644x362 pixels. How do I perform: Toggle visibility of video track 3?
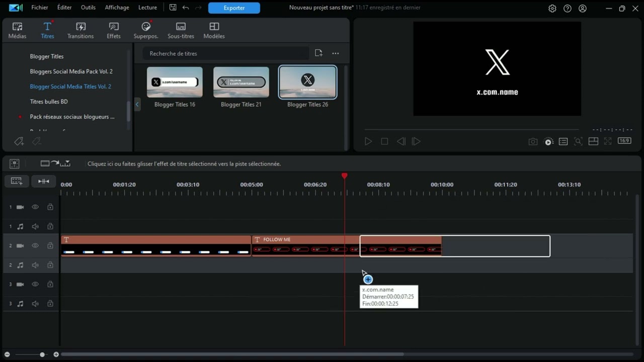35,284
